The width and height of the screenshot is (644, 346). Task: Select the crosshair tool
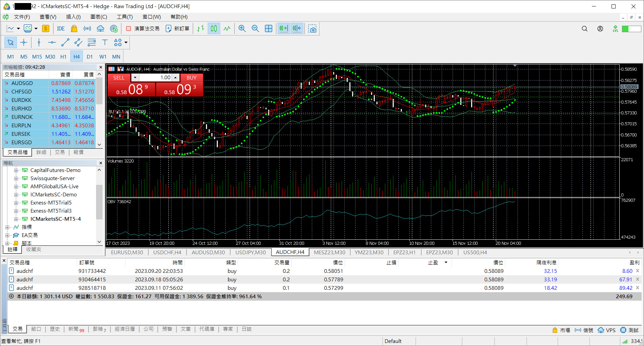24,42
